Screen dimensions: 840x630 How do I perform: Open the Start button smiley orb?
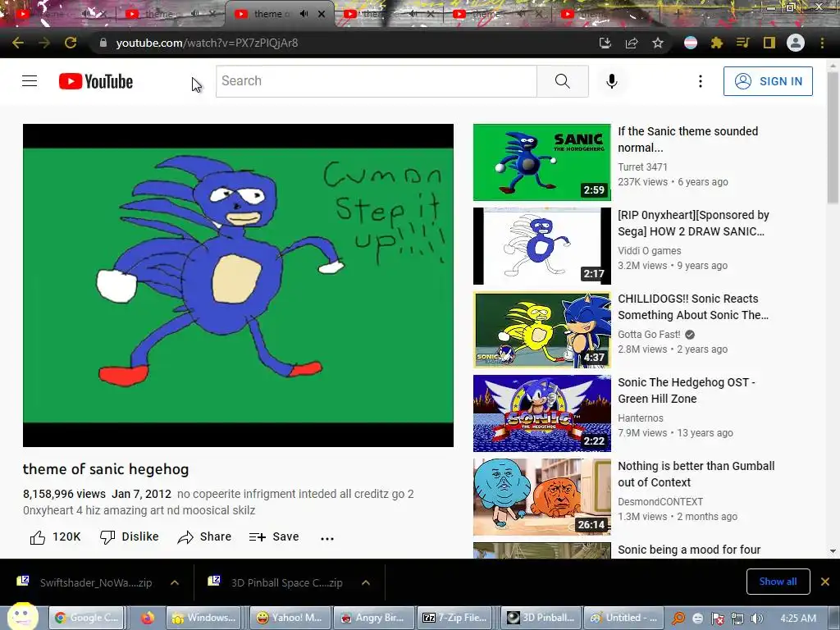(x=22, y=616)
